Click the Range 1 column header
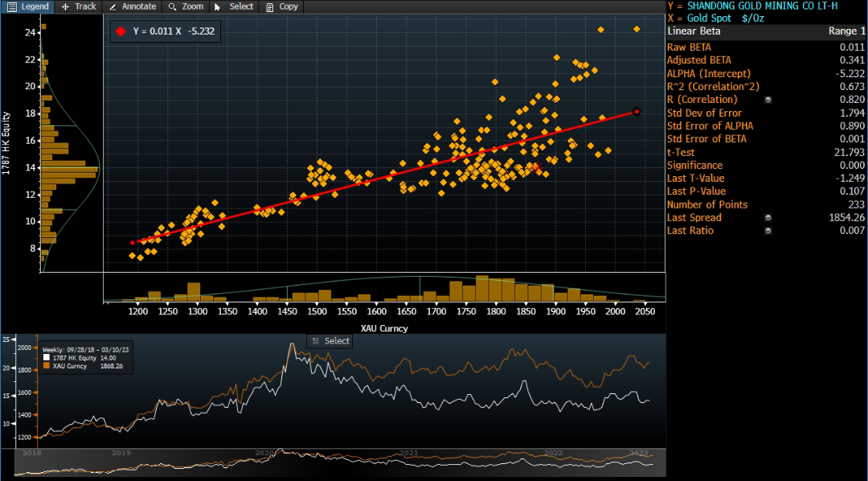 846,31
